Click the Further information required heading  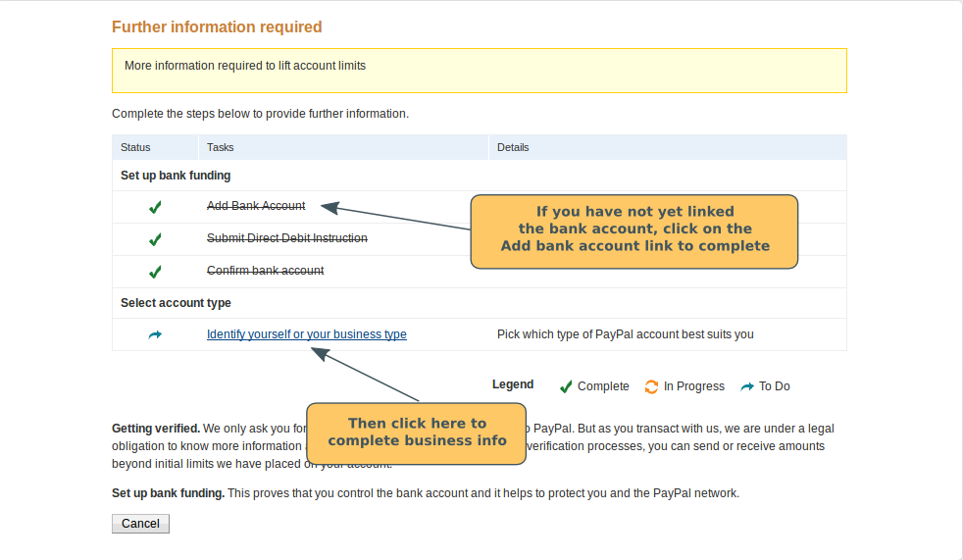pos(217,27)
